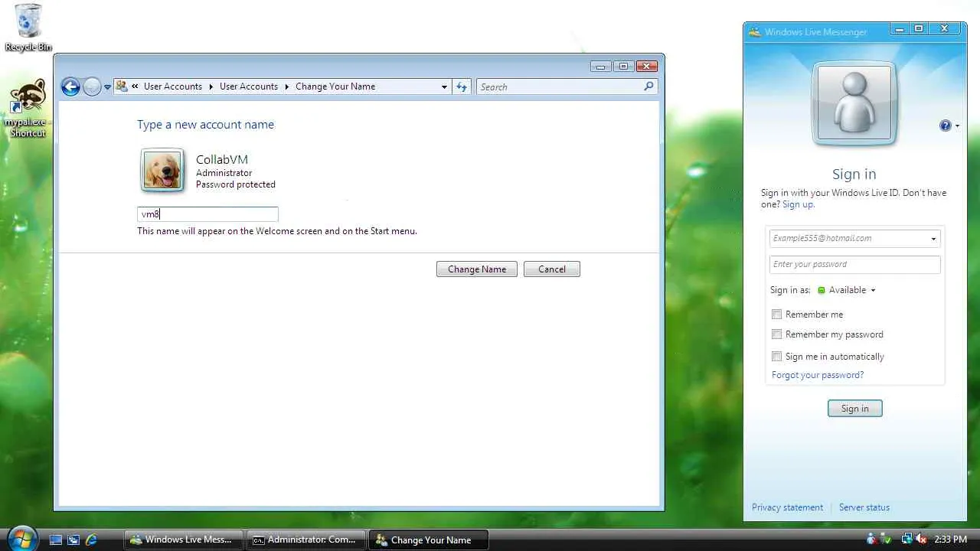Open the network tray icon
The height and width of the screenshot is (551, 980).
tap(907, 540)
